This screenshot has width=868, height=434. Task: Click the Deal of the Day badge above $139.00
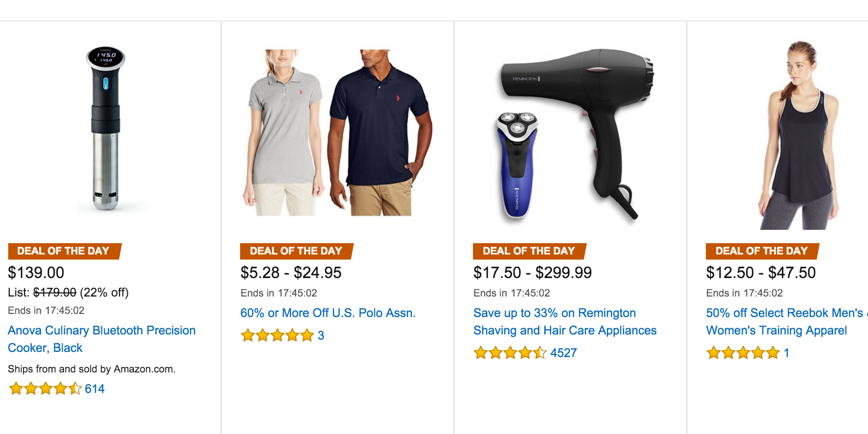[65, 251]
